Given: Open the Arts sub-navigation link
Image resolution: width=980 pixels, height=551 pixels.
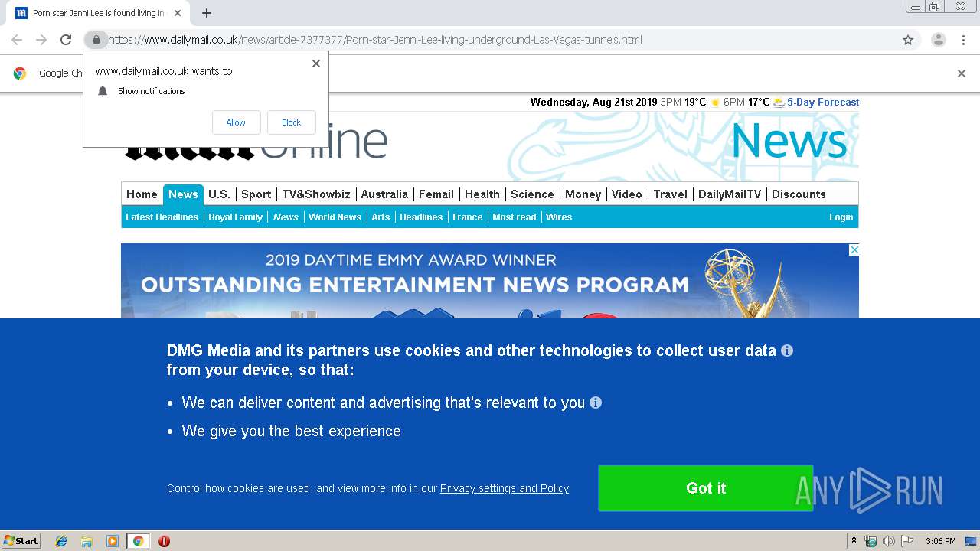Looking at the screenshot, I should tap(381, 217).
